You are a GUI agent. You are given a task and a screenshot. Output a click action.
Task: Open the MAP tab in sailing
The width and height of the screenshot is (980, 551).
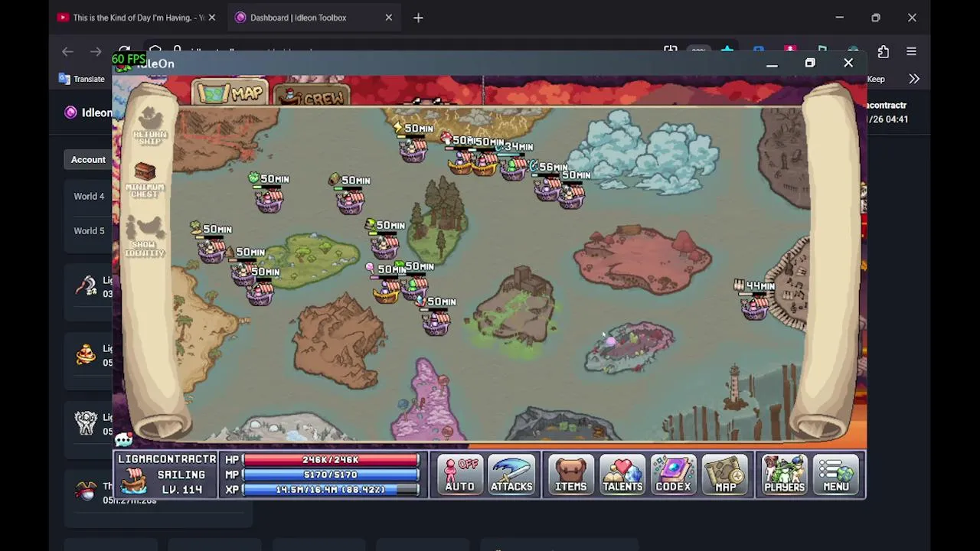click(230, 93)
